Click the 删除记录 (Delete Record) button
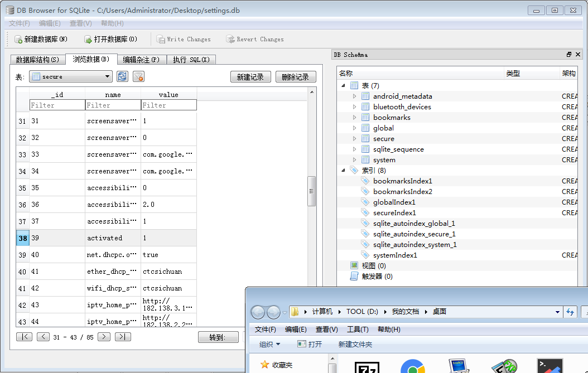 coord(296,77)
